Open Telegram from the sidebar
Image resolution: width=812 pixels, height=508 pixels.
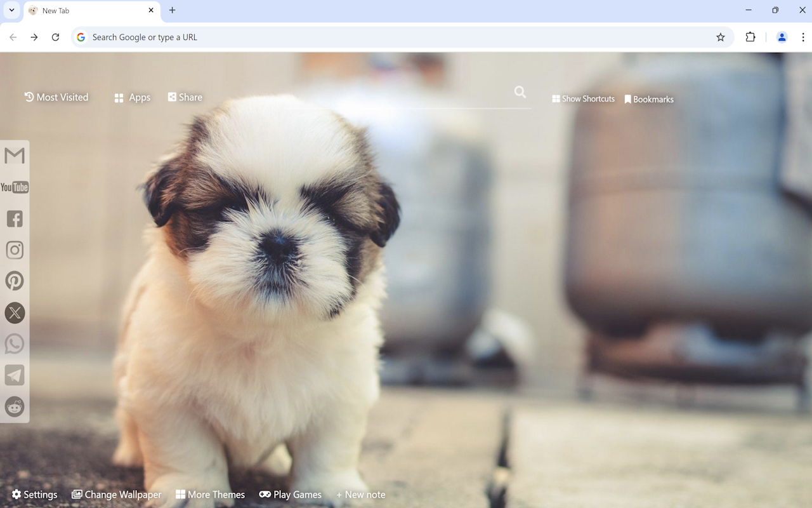[x=14, y=375]
